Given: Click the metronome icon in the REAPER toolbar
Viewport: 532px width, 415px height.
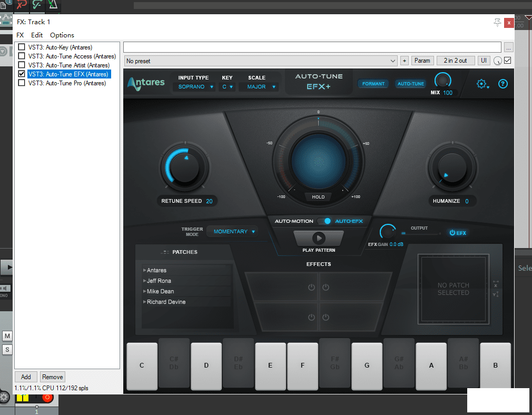Looking at the screenshot, I should [x=53, y=4].
